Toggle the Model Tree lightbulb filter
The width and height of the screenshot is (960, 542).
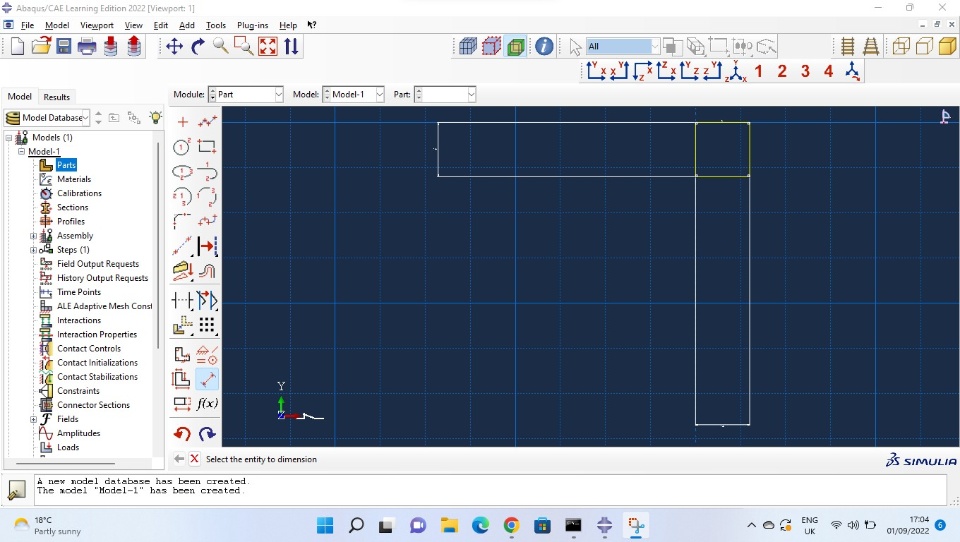click(156, 118)
